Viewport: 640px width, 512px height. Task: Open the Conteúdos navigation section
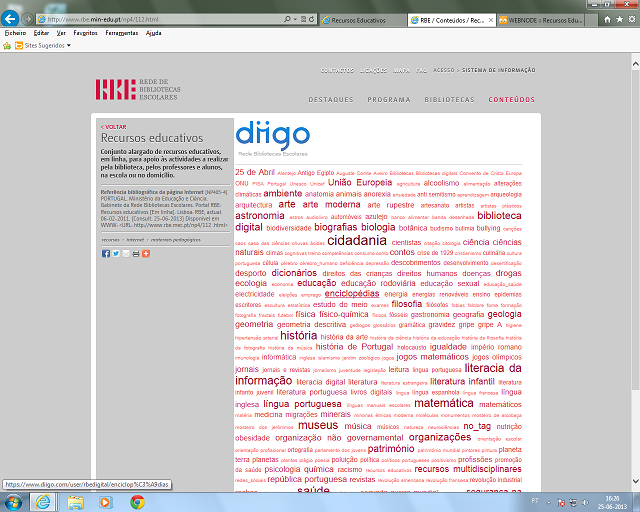coord(509,100)
